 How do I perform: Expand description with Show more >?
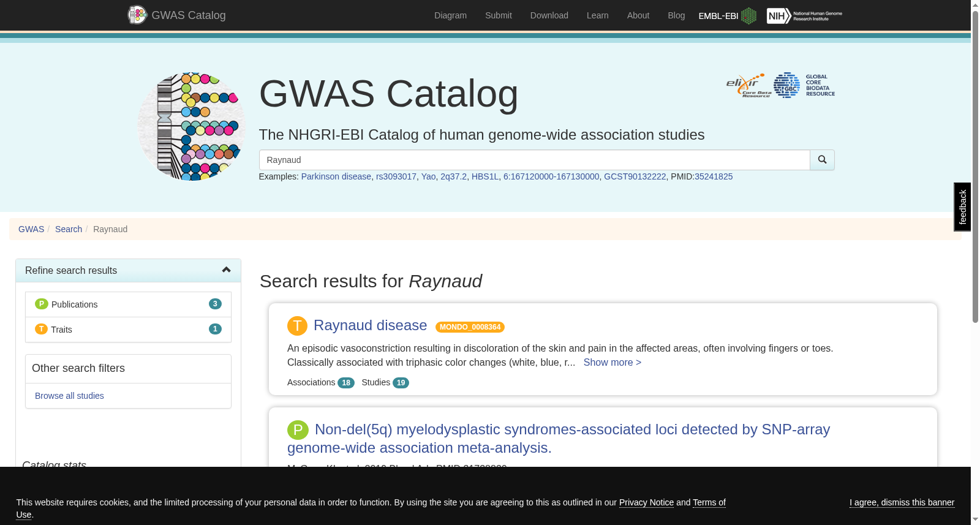pos(612,362)
